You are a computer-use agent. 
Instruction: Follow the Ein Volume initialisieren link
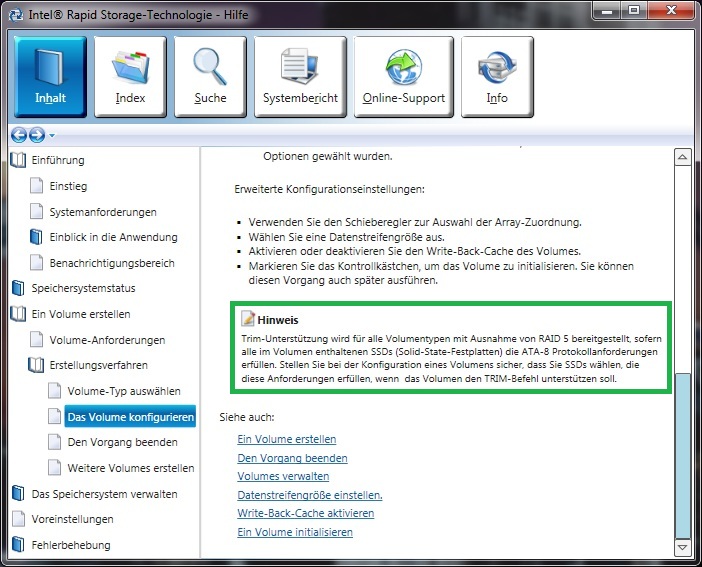click(295, 532)
